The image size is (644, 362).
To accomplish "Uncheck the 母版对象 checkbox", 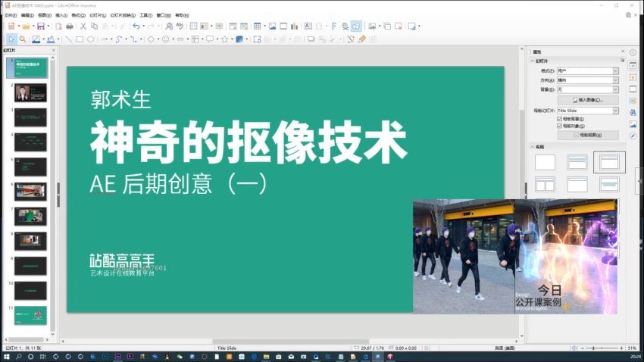I will click(559, 126).
